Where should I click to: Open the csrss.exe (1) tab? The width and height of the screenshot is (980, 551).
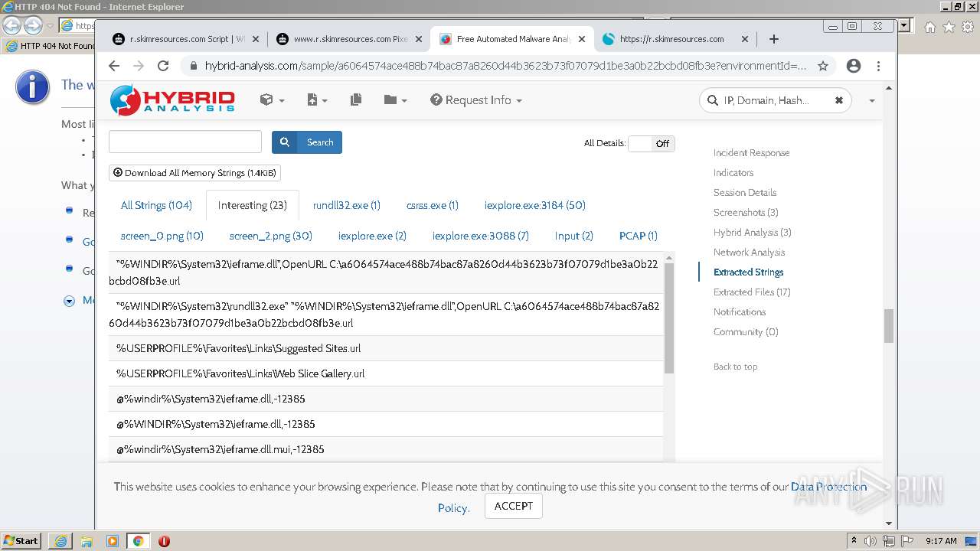(x=433, y=205)
